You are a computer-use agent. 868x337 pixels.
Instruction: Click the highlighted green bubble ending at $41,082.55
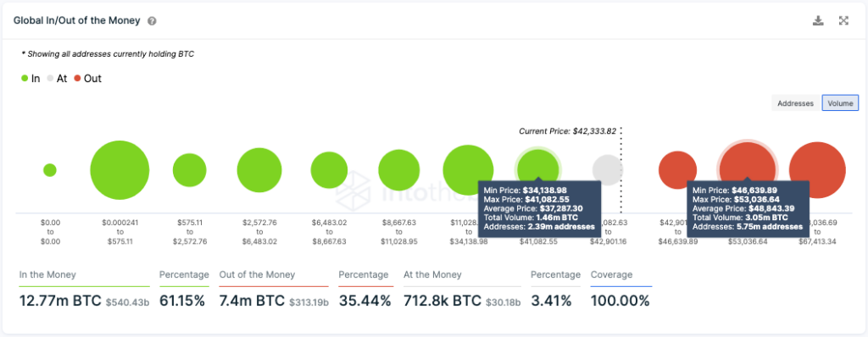click(x=537, y=166)
